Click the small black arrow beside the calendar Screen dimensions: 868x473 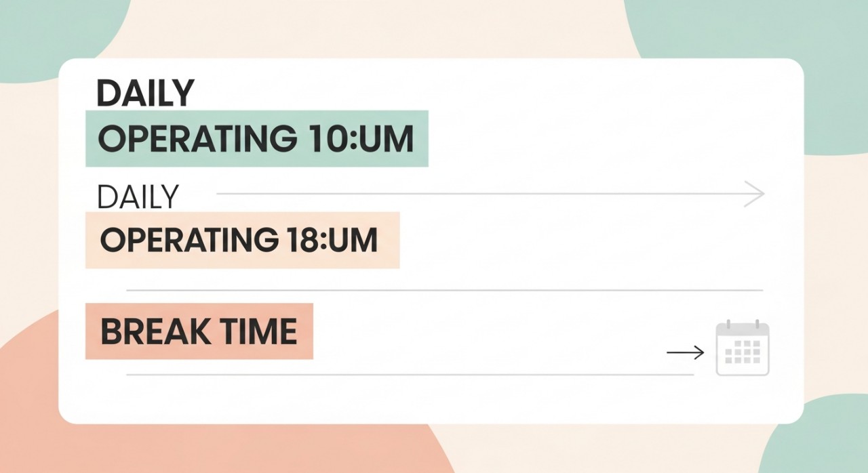click(685, 352)
